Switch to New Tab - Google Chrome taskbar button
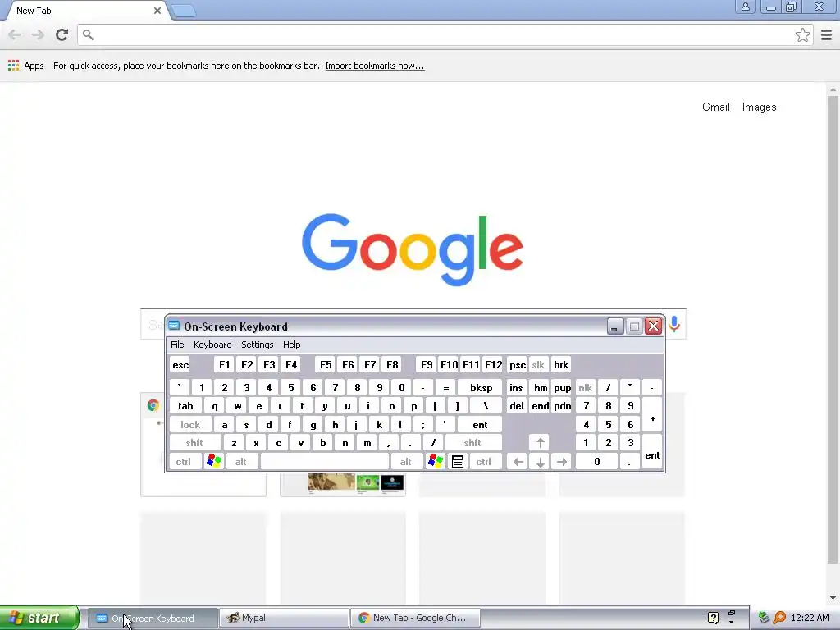 [x=416, y=618]
